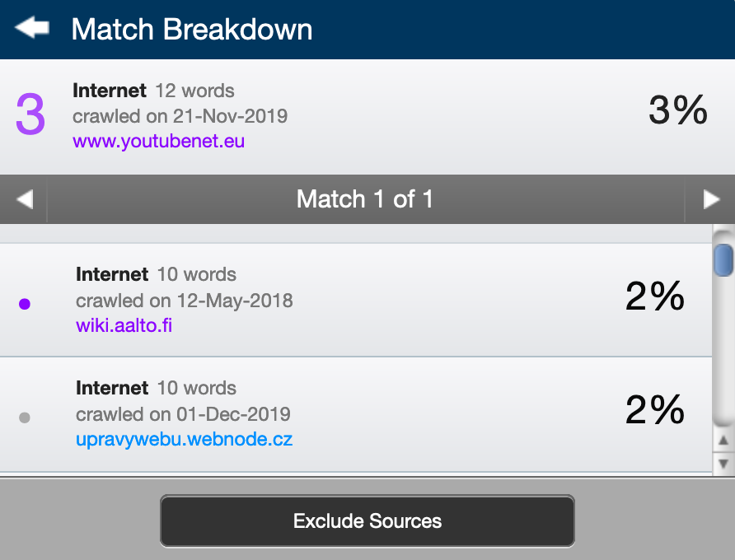This screenshot has height=560, width=735.
Task: Click the next match arrow
Action: (711, 199)
